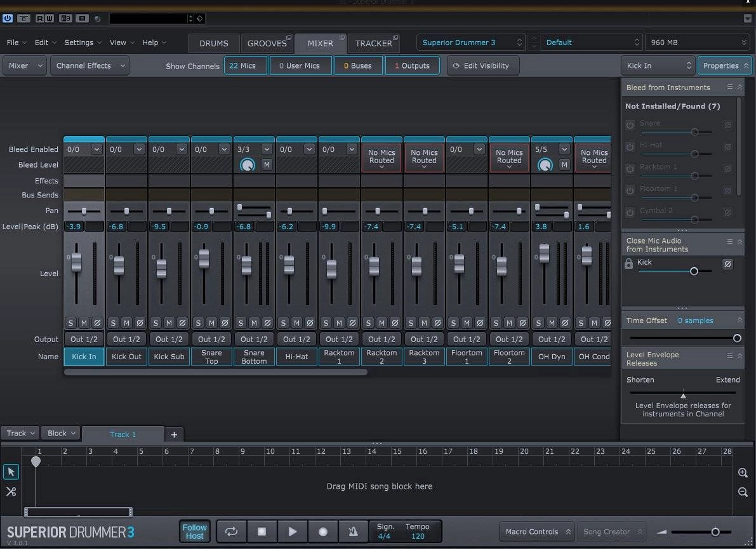The image size is (756, 549).
Task: Open Bleed from Instruments section menu icon
Action: [x=730, y=87]
